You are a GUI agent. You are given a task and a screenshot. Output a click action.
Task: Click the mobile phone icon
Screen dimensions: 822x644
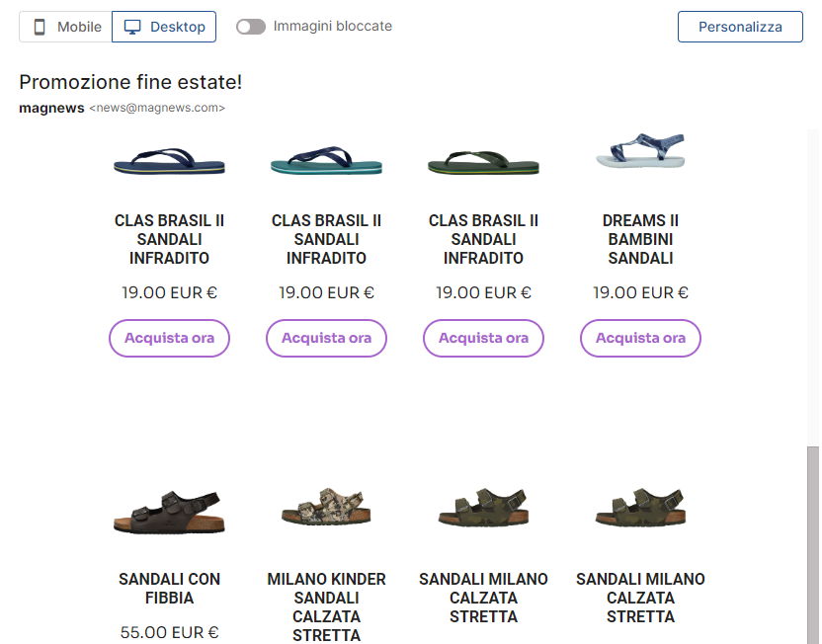click(40, 27)
